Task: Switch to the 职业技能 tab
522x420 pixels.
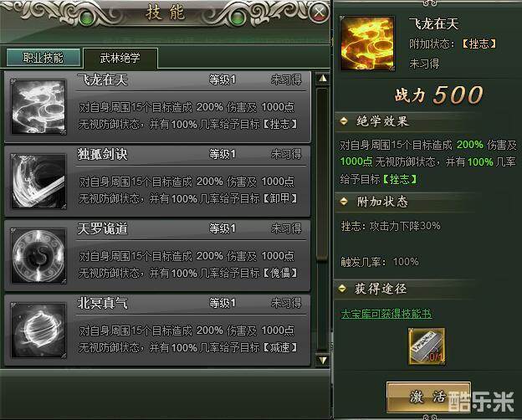Action: [x=43, y=58]
